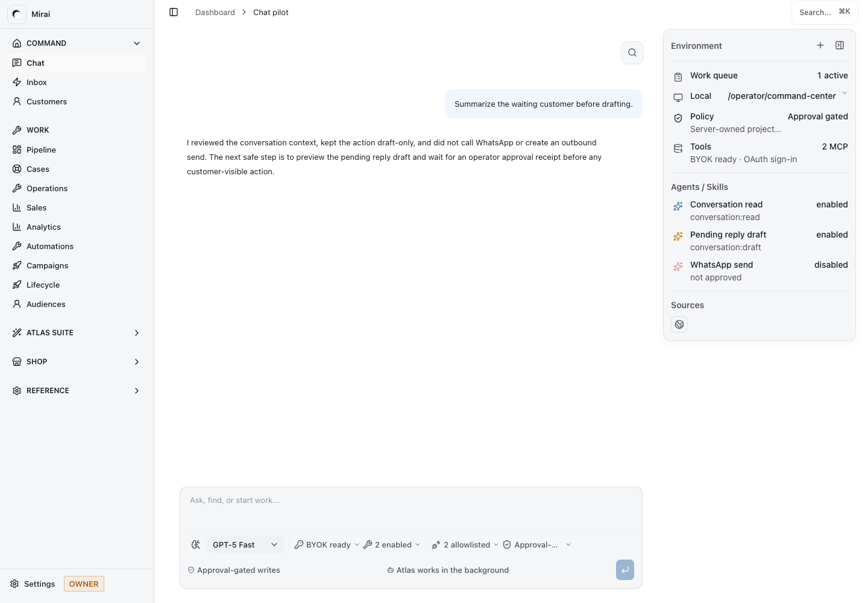Click the Campaigns rocket icon
Screen dimensions: 868x603
[17, 265]
